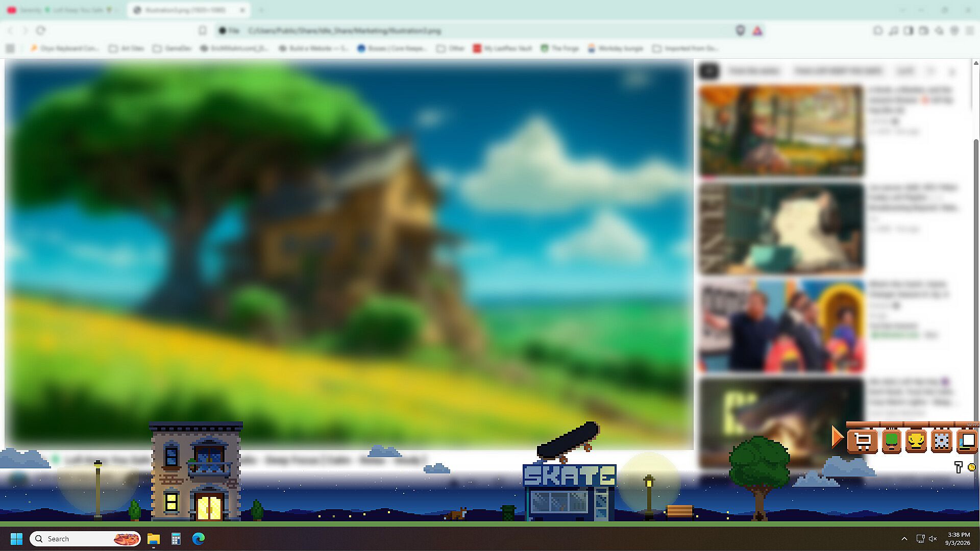This screenshot has width=980, height=551.
Task: Click the gold coin counter
Action: [971, 467]
